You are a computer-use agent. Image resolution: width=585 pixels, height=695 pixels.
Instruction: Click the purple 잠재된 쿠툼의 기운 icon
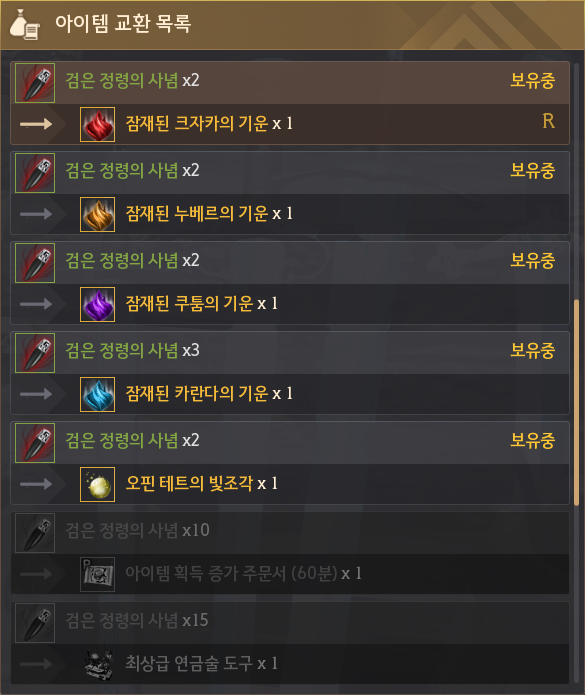tap(98, 304)
